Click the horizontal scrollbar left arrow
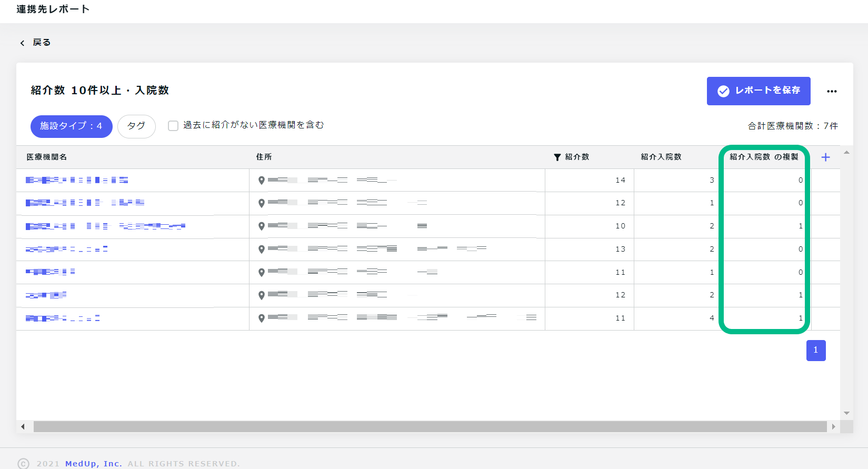Screen dimensions: 868x469 pyautogui.click(x=23, y=426)
